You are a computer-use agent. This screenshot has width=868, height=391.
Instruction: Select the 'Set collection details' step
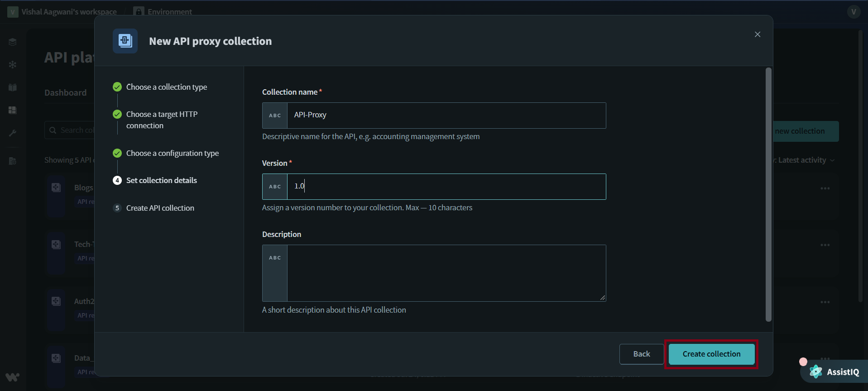coord(161,180)
